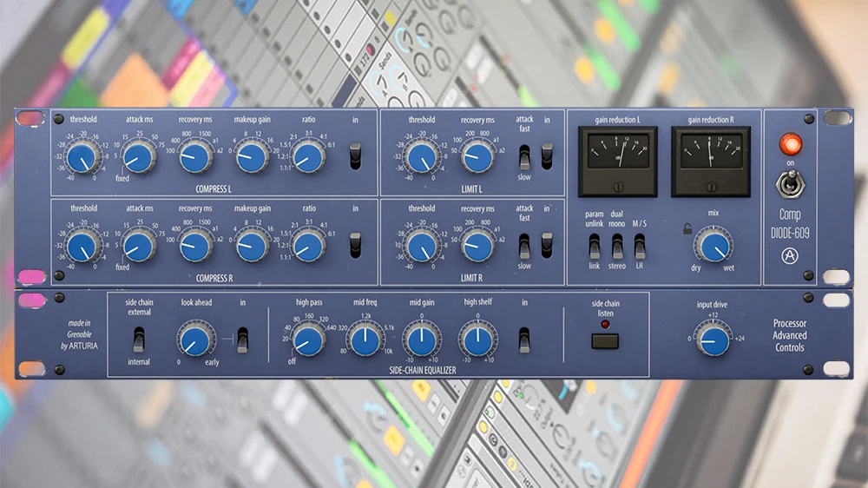Click the Arturia logo icon
868x488 pixels.
[x=790, y=256]
